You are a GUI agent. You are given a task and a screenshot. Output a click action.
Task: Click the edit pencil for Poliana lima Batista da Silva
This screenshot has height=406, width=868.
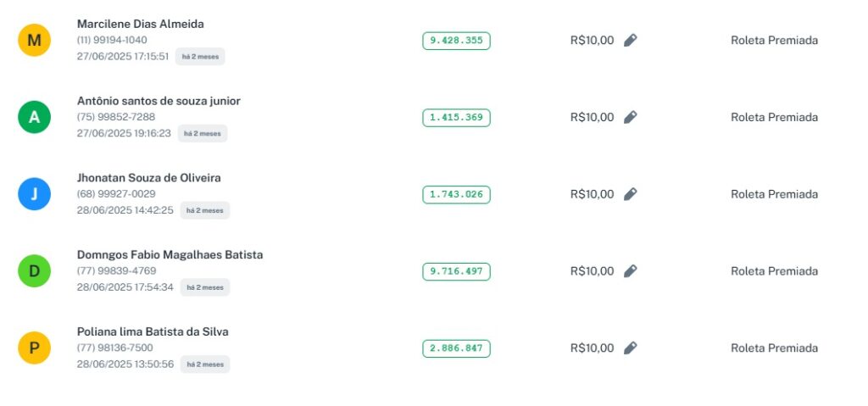click(630, 348)
